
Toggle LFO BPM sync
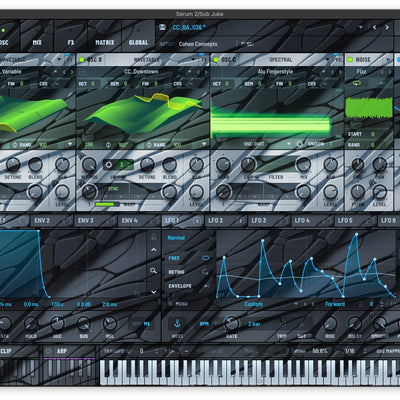point(204,324)
